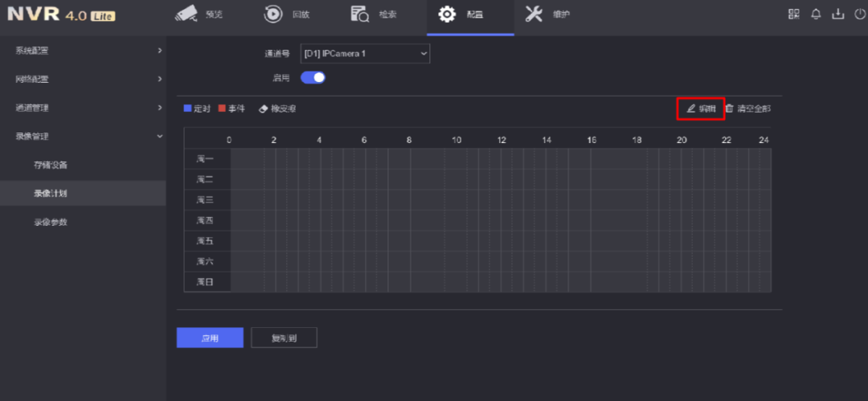The image size is (868, 401).
Task: Open the 通道号 IPCamera 1 dropdown
Action: pos(365,54)
